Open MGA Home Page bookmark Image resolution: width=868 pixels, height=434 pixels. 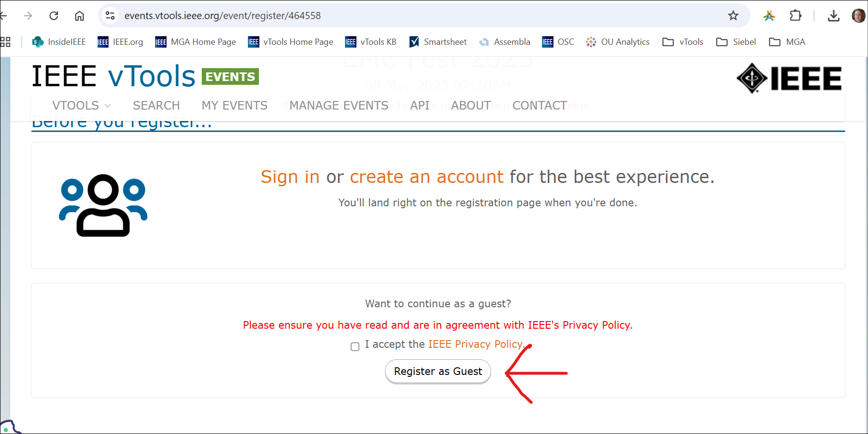pyautogui.click(x=196, y=42)
